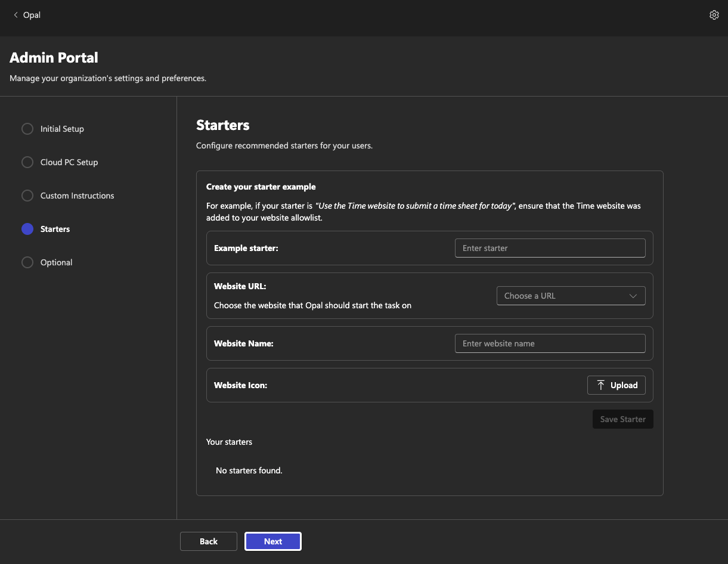Proceed with the Next button

(x=273, y=541)
